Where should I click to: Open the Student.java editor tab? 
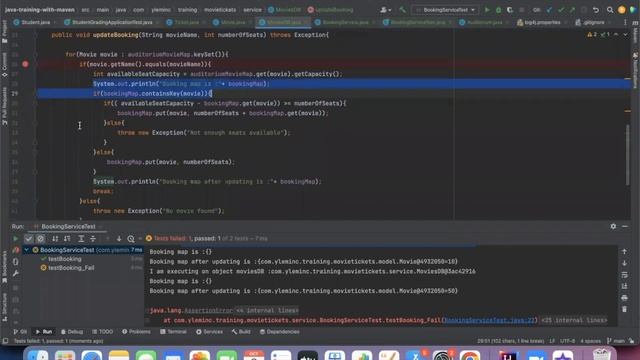(x=32, y=22)
